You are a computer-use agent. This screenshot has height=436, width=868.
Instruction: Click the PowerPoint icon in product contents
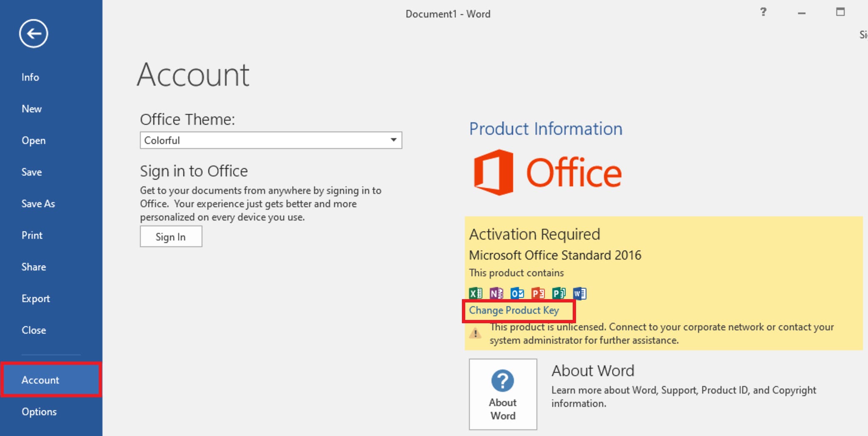click(538, 293)
